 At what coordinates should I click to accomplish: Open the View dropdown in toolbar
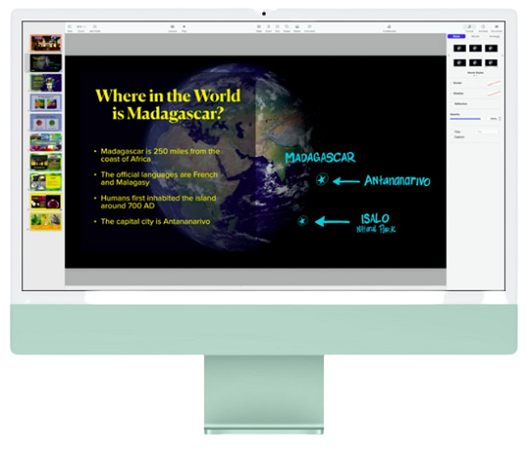(x=70, y=28)
